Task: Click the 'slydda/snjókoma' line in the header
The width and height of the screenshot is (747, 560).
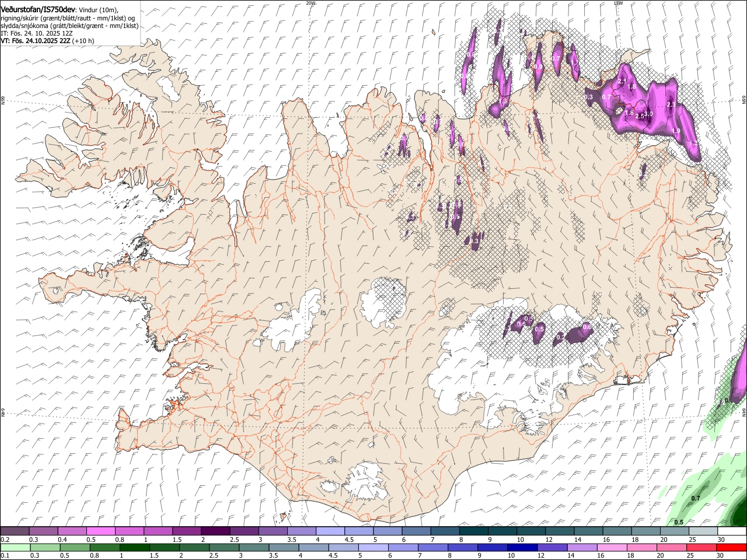Action: [69, 26]
